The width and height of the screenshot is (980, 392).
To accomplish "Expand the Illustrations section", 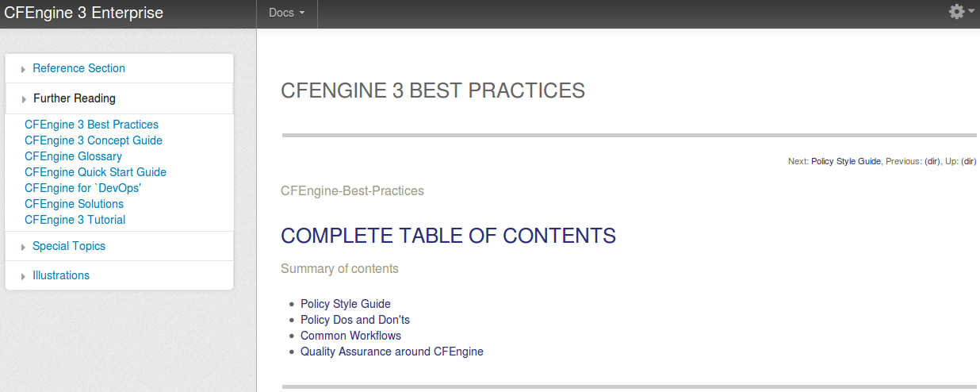I will [119, 275].
